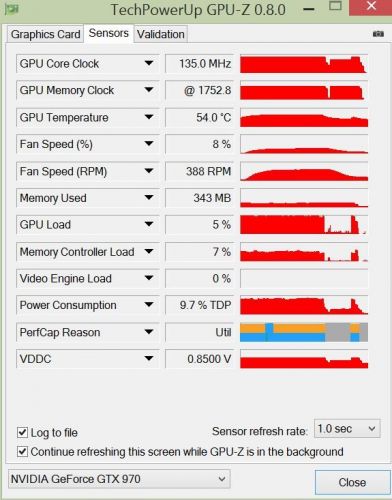
Task: Open Memory Controller Load dropdown arrow
Action: 149,251
